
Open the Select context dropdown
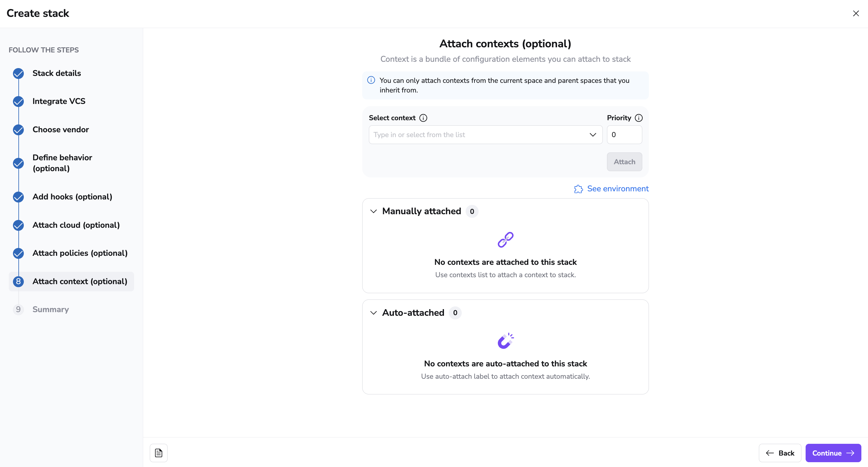(485, 135)
